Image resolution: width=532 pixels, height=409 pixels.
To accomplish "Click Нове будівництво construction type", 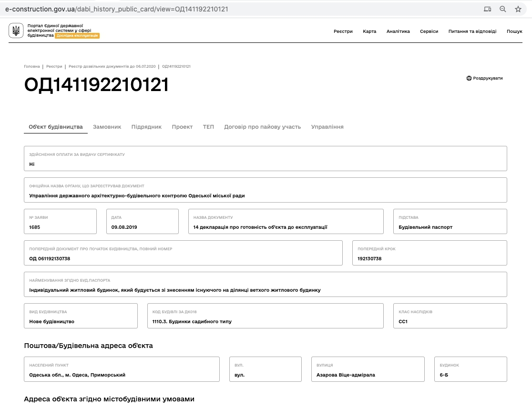I will (x=51, y=321).
